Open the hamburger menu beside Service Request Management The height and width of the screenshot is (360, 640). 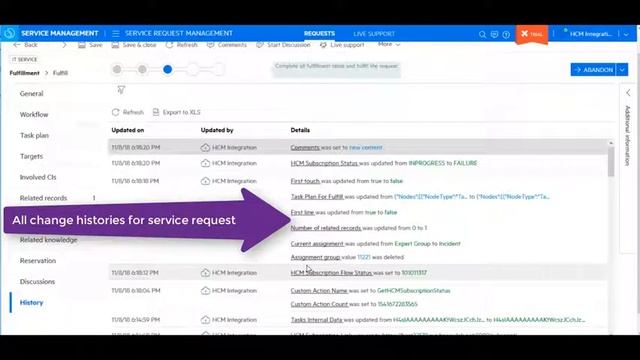(x=116, y=33)
